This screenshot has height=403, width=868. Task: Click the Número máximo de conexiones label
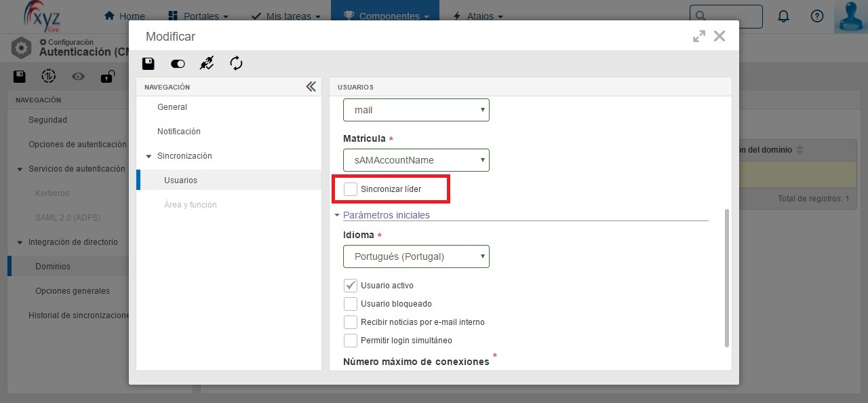(416, 362)
